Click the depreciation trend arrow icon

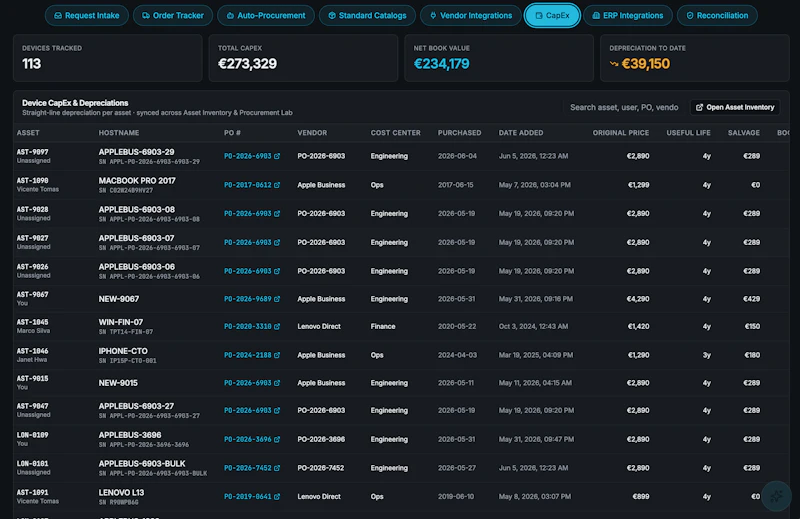pyautogui.click(x=614, y=64)
